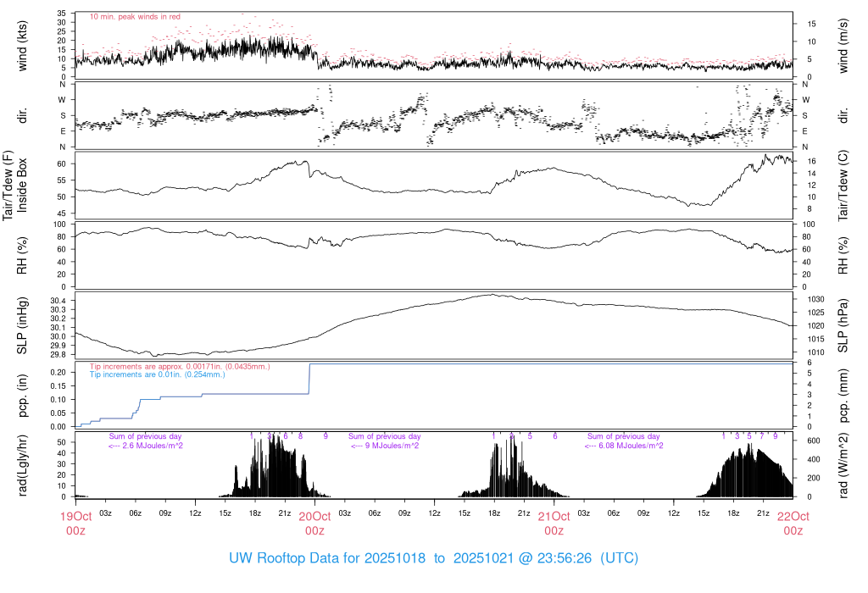868x593 pixels.
Task: Click the wind (m/s) axis label
Action: click(x=844, y=45)
